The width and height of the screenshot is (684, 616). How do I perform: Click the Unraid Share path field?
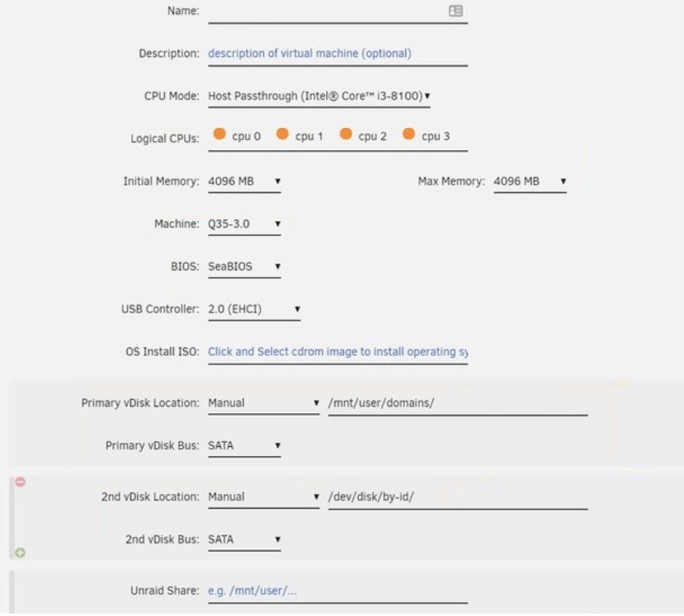click(337, 591)
